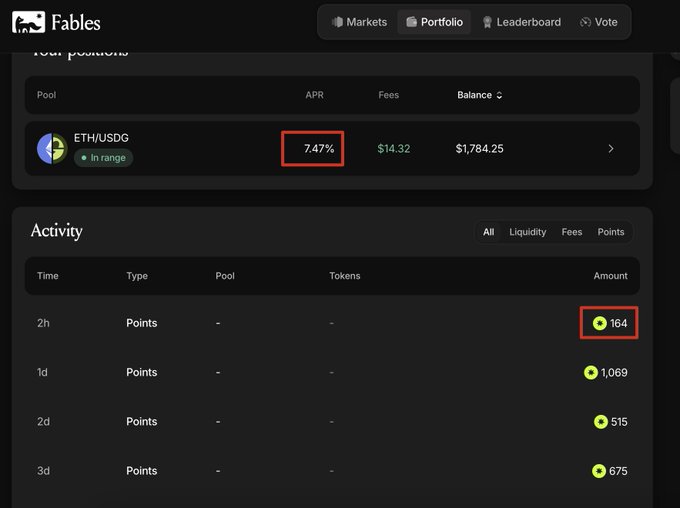Go to the Vote tab
Image resolution: width=680 pixels, height=508 pixels.
click(x=599, y=22)
